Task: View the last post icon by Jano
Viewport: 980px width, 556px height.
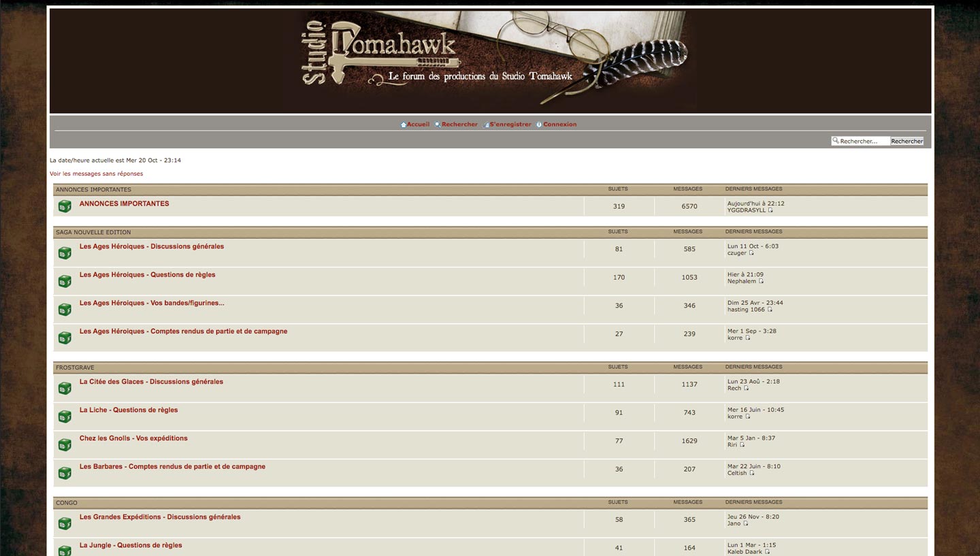Action: pyautogui.click(x=745, y=524)
